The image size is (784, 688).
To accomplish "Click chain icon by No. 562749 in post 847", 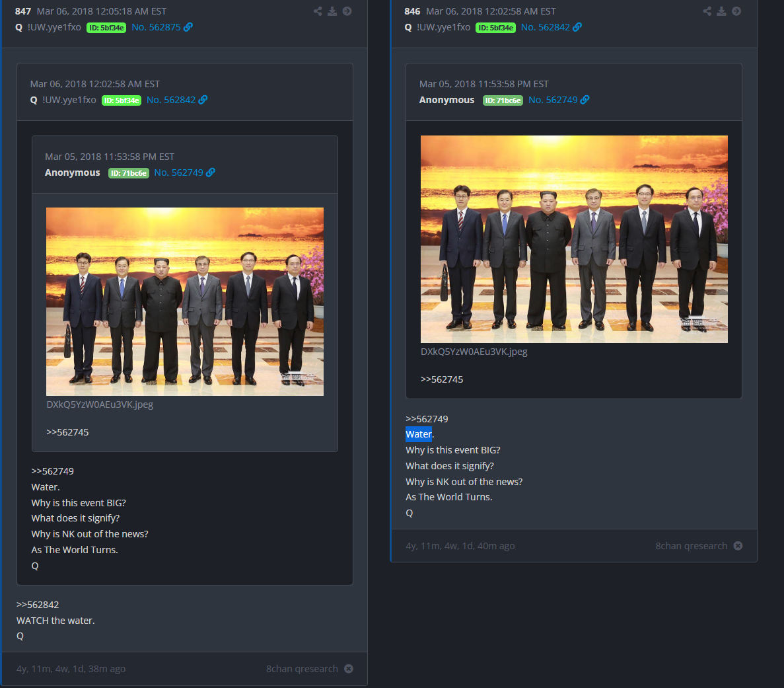I will (x=211, y=172).
